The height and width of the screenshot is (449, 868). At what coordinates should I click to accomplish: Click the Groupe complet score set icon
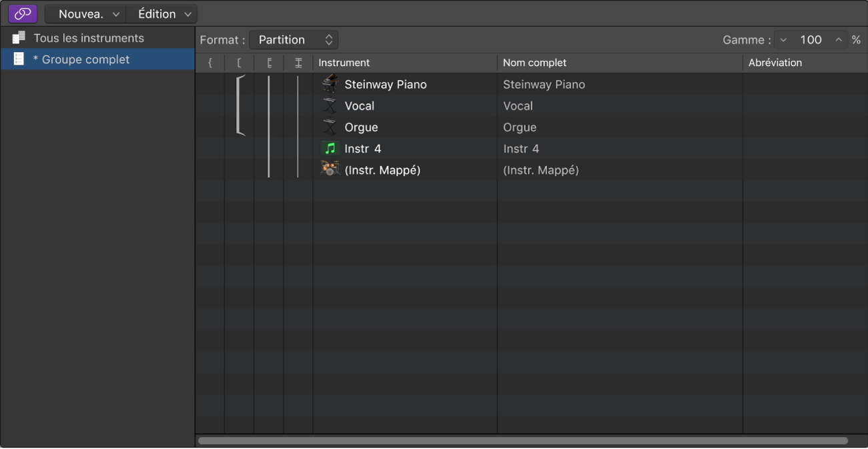(19, 59)
